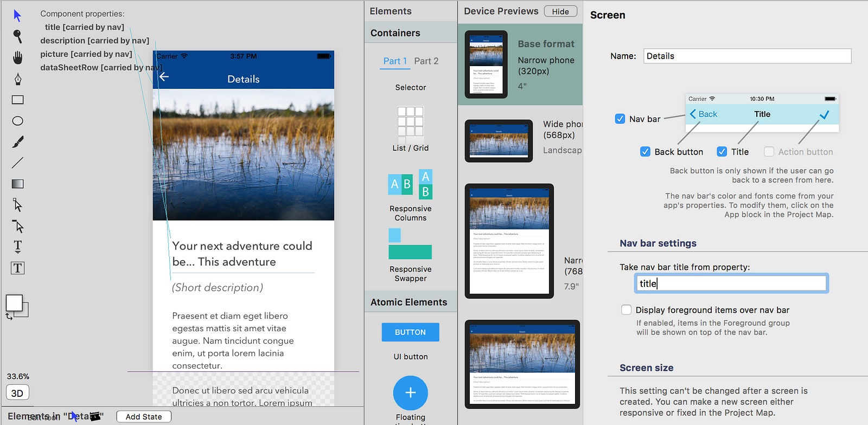Image resolution: width=868 pixels, height=425 pixels.
Task: Click the Praesent et diam paragraph text
Action: [x=233, y=340]
